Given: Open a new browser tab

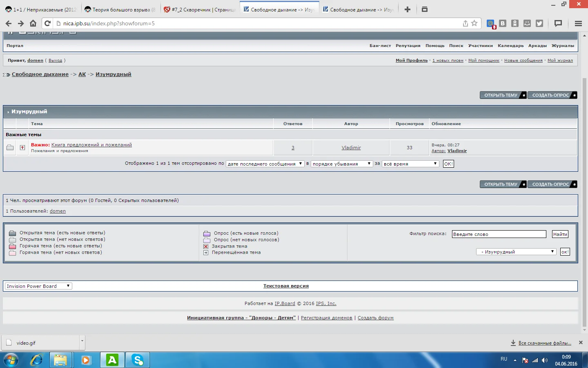Looking at the screenshot, I should click(407, 9).
